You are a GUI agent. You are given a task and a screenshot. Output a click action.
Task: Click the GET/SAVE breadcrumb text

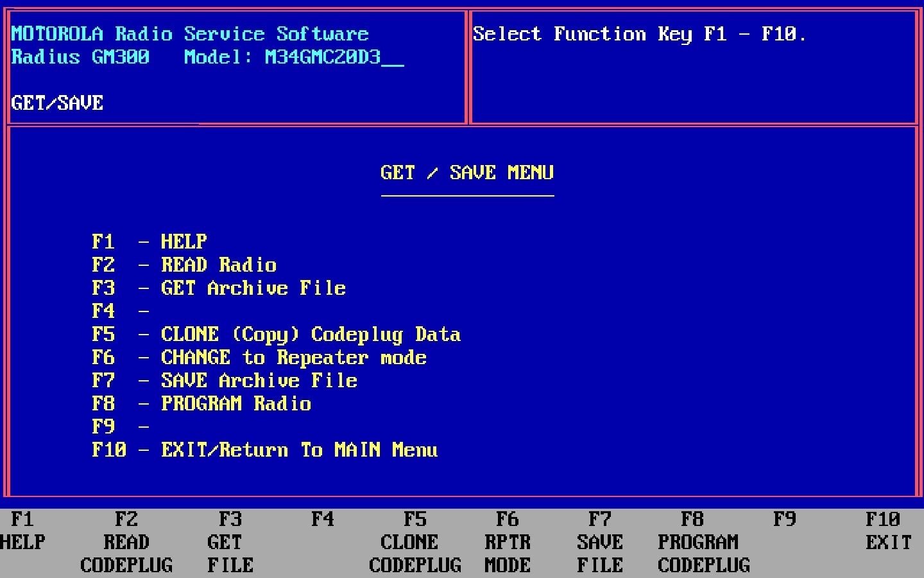click(x=58, y=103)
